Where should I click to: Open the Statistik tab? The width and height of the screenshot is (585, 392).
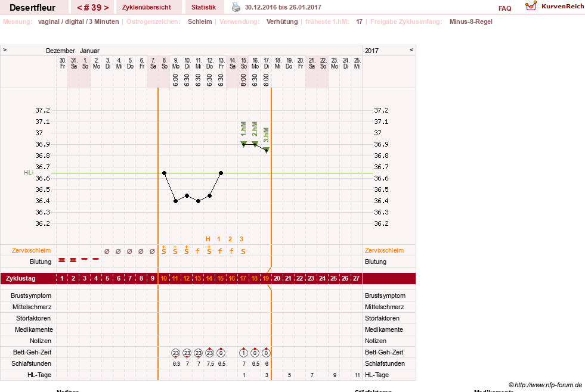(x=203, y=8)
